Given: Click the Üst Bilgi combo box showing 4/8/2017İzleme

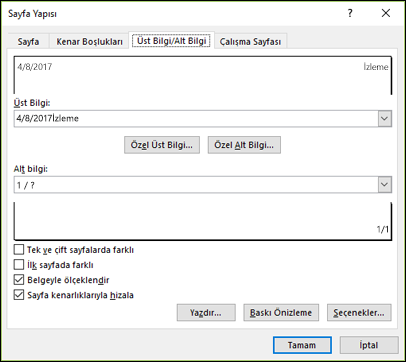Looking at the screenshot, I should pyautogui.click(x=203, y=119).
